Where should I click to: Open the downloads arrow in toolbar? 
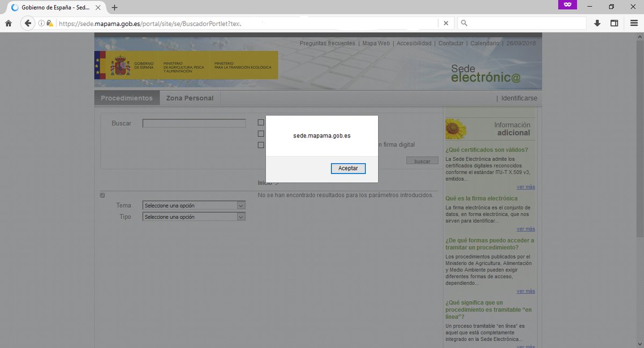[597, 23]
